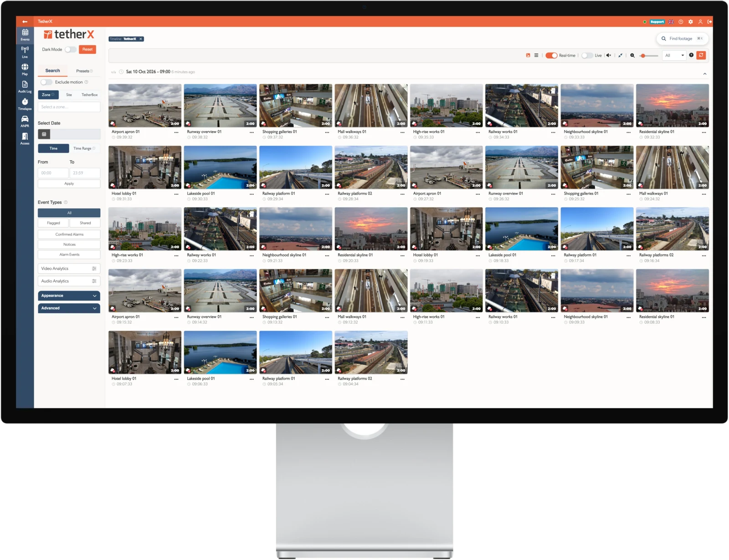Click the orange refresh button
This screenshot has width=729, height=560.
pos(701,55)
